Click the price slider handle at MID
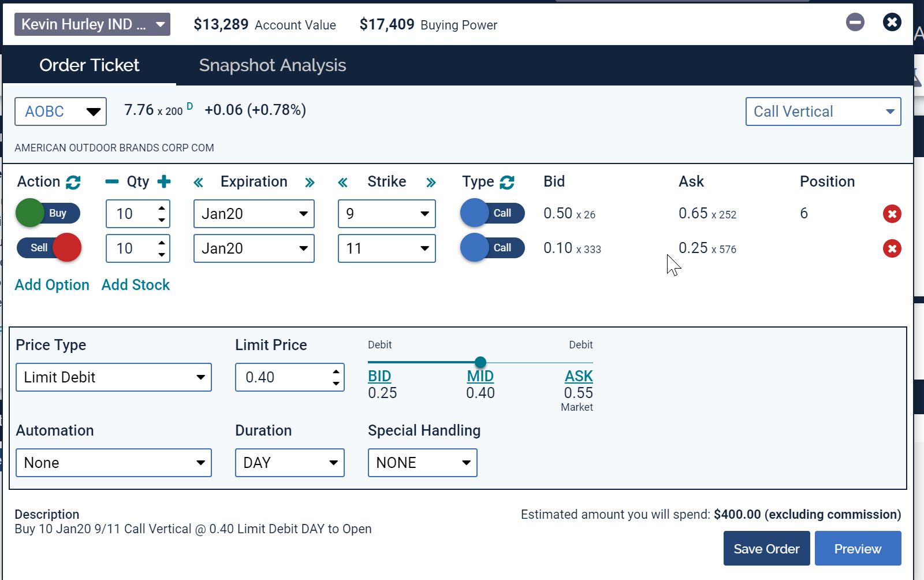 point(480,362)
